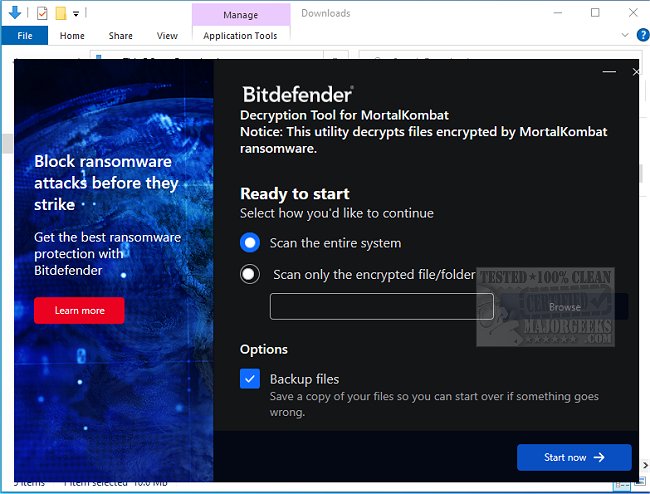This screenshot has height=494, width=650.
Task: Click the Ready to start heading
Action: (x=295, y=194)
